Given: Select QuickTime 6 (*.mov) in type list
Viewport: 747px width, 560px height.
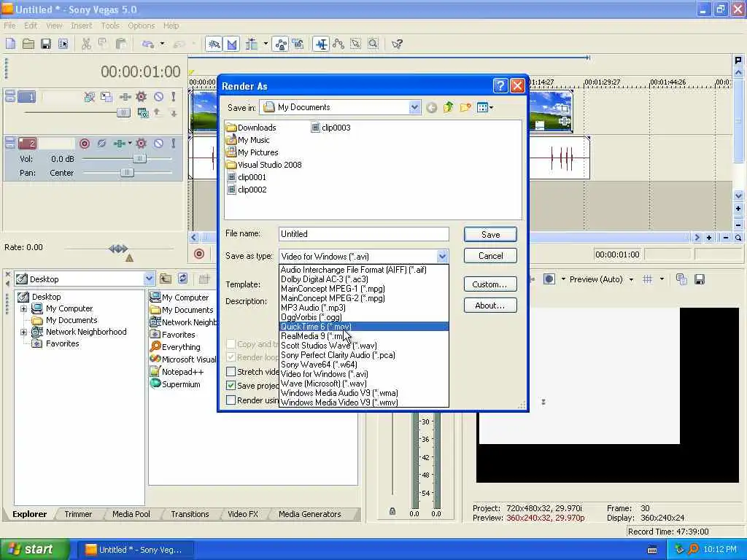Looking at the screenshot, I should pos(363,327).
